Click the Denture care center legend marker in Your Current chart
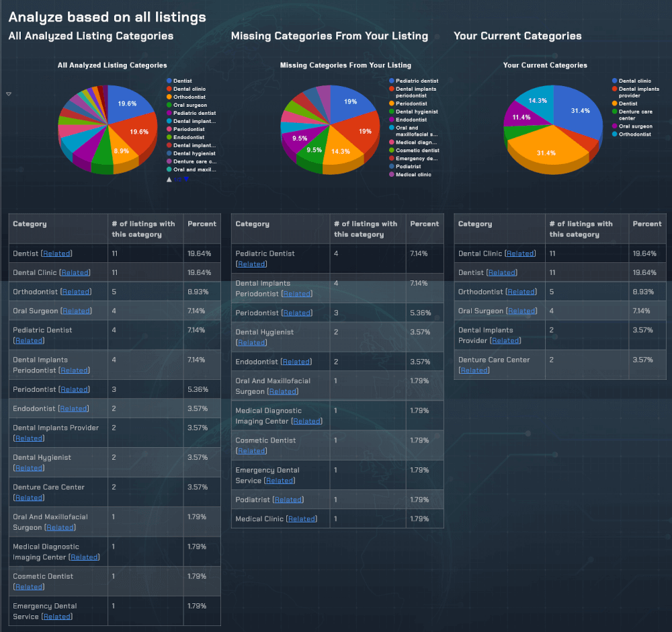 pos(614,112)
